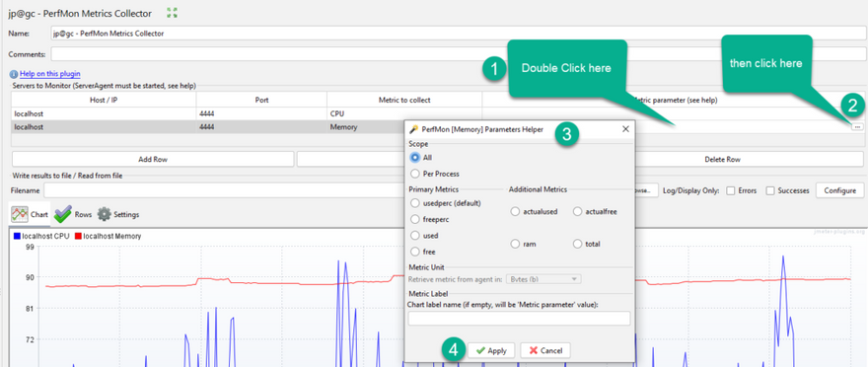Open the Chart tab
868x367 pixels.
tap(31, 214)
